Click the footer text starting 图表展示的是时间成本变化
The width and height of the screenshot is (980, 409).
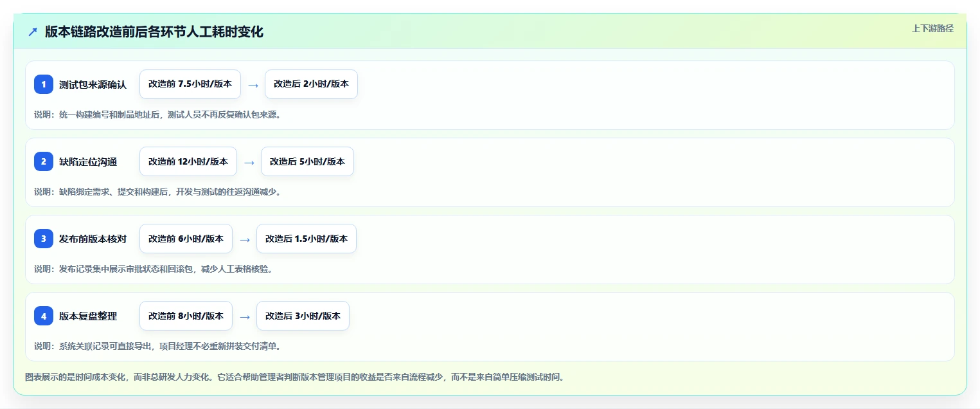294,377
